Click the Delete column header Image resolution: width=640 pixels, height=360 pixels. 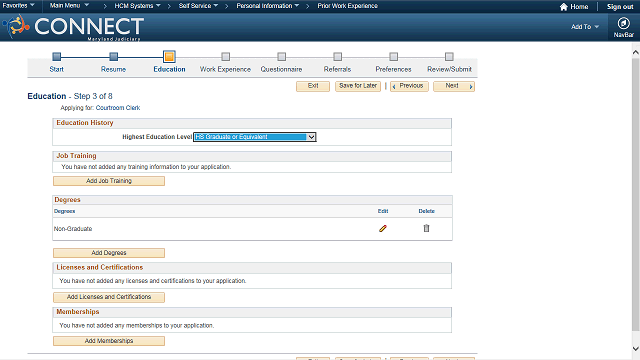pos(427,211)
